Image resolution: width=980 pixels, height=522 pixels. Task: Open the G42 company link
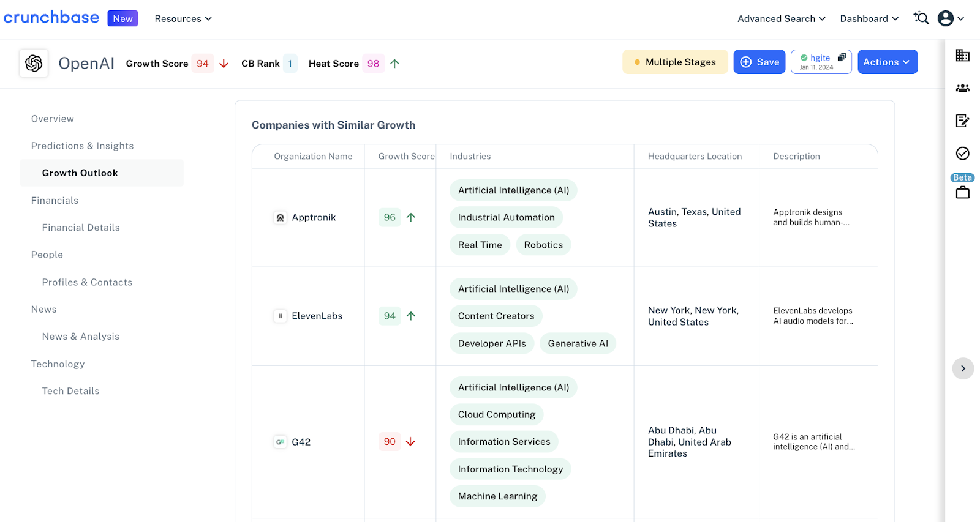pyautogui.click(x=301, y=442)
